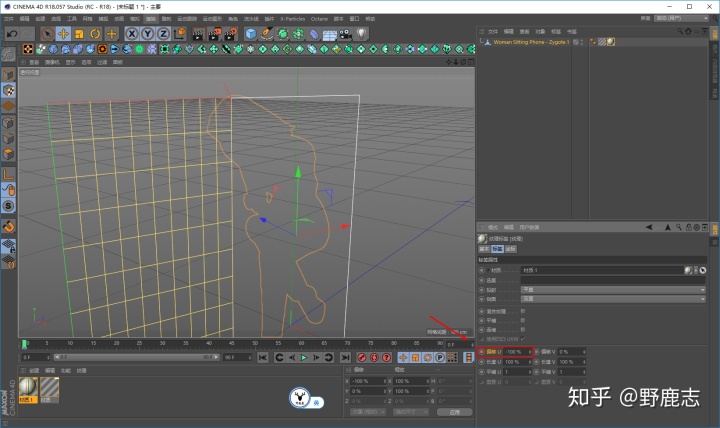
Task: Play the animation forward
Action: (304, 357)
